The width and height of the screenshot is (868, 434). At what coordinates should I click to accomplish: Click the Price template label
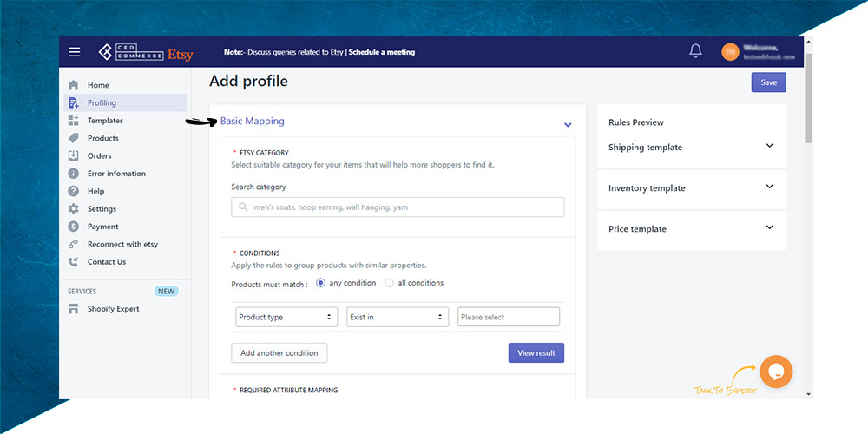pyautogui.click(x=637, y=229)
